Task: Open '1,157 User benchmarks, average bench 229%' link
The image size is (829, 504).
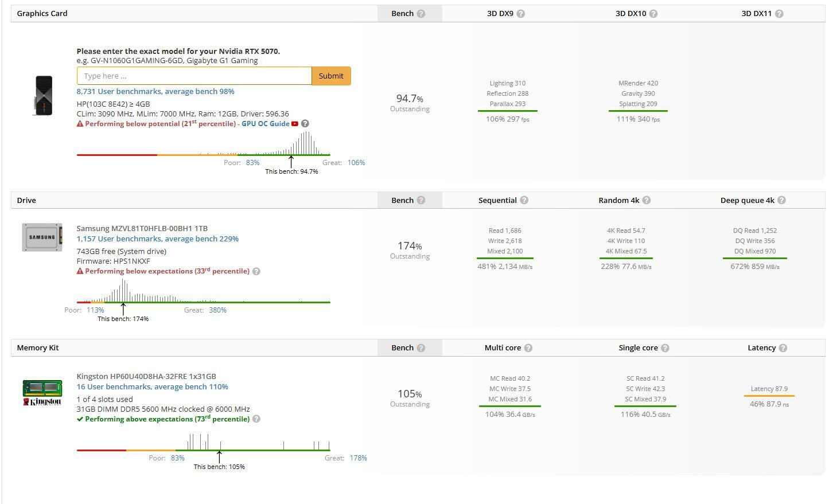Action: [x=158, y=239]
